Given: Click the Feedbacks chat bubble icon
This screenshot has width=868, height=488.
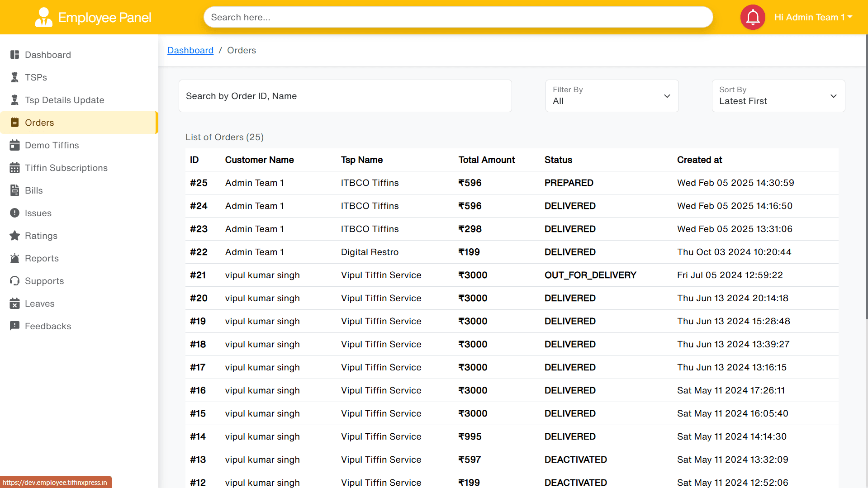Looking at the screenshot, I should [14, 326].
